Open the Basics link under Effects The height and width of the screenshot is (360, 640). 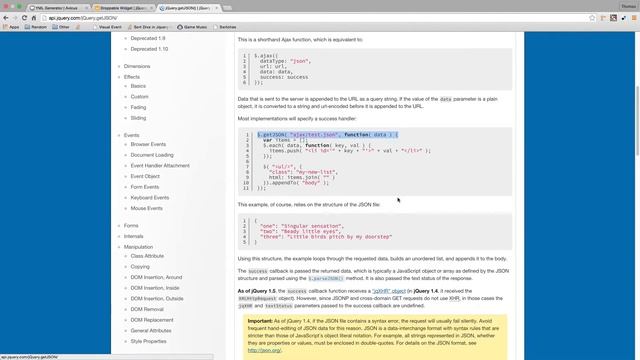point(138,86)
